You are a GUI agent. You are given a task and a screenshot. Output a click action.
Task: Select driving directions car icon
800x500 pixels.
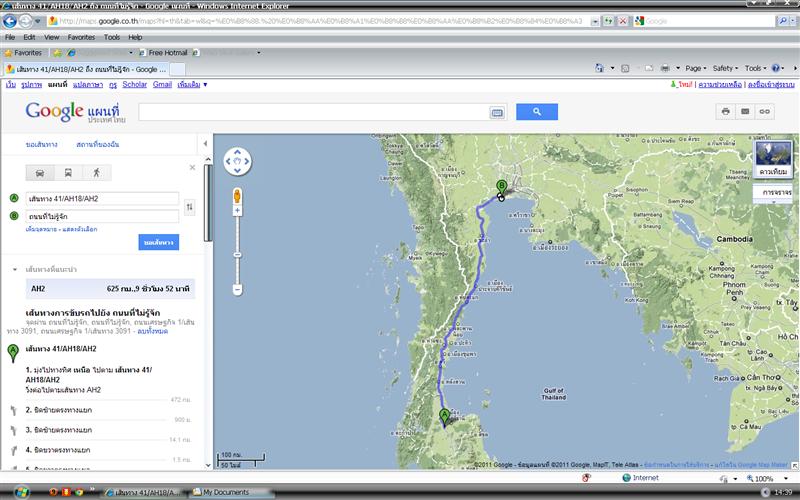tap(39, 172)
